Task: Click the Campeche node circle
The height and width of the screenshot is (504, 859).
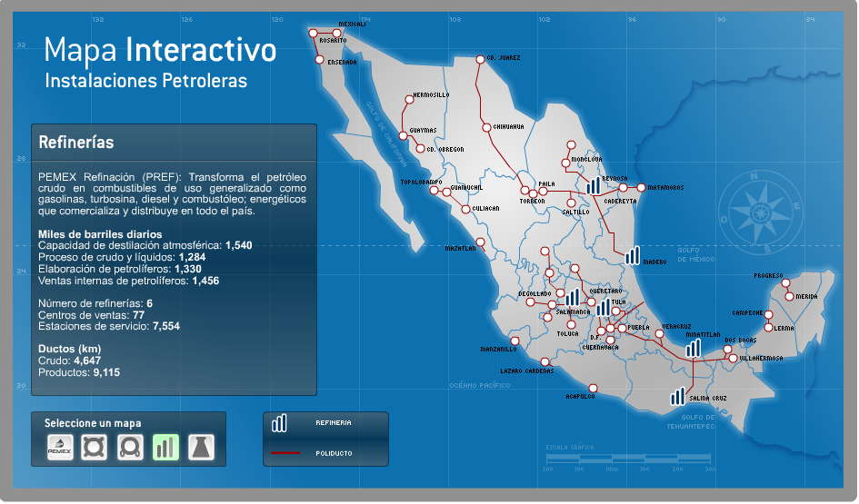Action: (769, 314)
